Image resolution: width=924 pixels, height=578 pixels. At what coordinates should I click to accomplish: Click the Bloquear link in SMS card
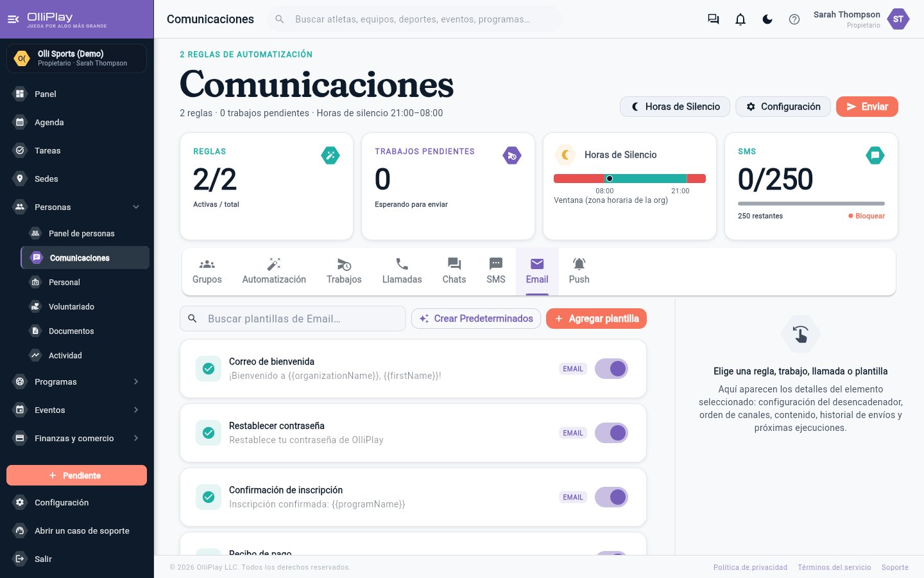(x=866, y=216)
